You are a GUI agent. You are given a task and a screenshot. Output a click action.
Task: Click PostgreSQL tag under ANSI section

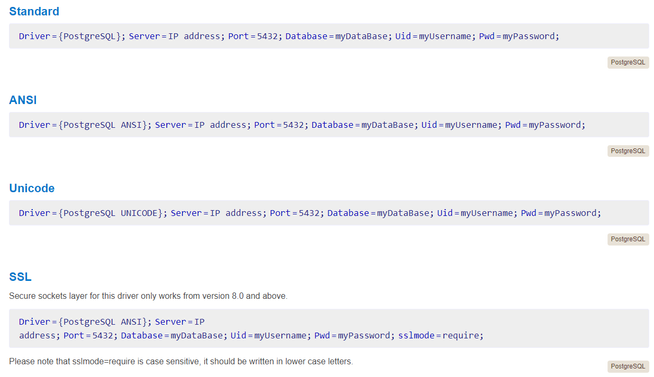628,151
